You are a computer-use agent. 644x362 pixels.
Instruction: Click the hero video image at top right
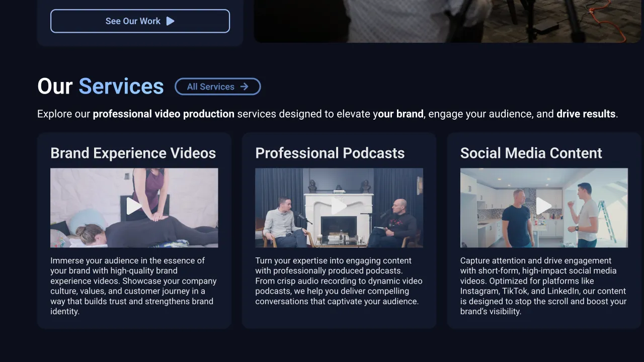click(x=448, y=21)
